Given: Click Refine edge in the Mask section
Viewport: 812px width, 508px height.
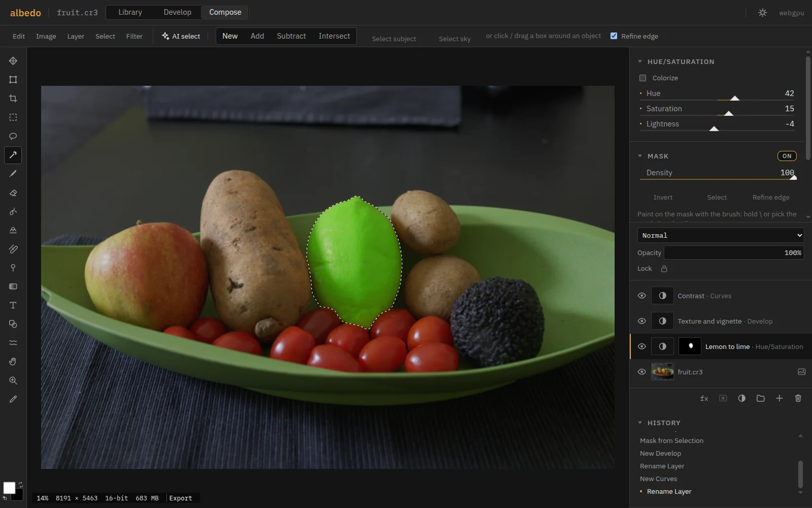Looking at the screenshot, I should click(x=771, y=197).
